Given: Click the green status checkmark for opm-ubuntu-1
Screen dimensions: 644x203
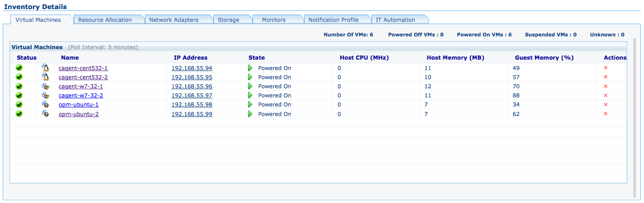Looking at the screenshot, I should [19, 105].
